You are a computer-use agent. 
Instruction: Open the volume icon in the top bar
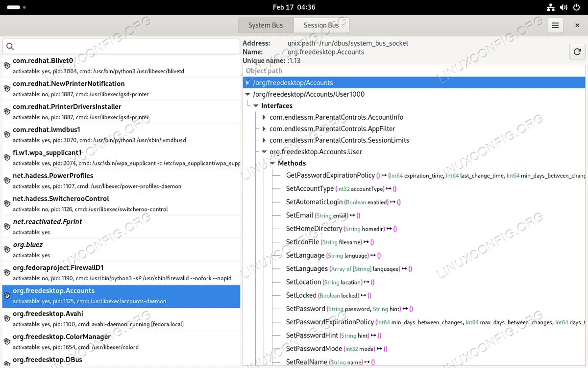[x=563, y=7]
